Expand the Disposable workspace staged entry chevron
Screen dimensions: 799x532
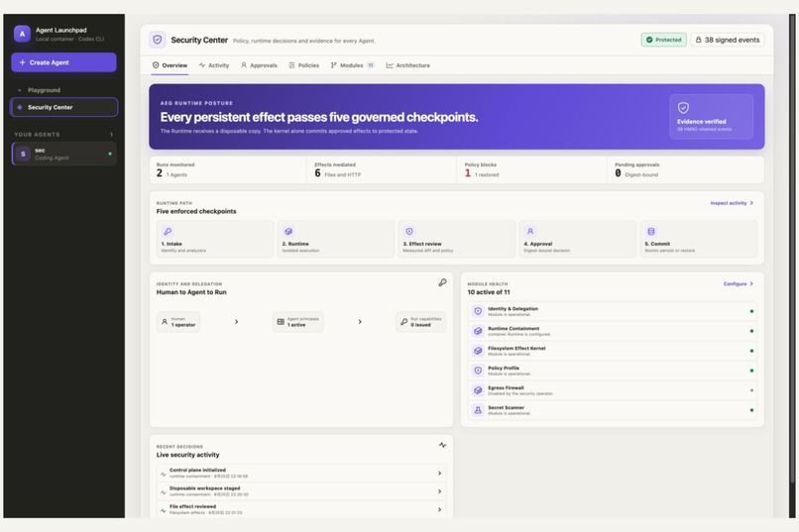click(x=439, y=491)
